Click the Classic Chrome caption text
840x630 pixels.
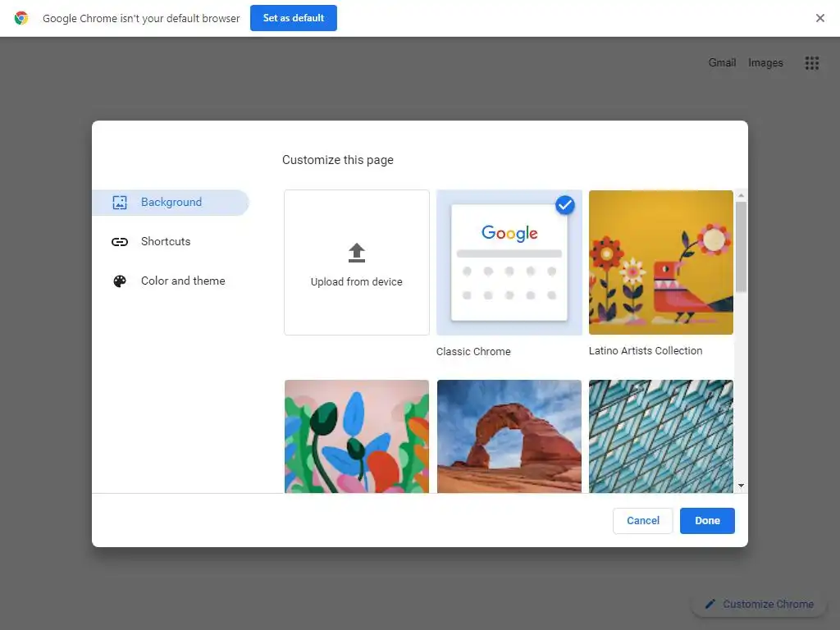click(473, 352)
